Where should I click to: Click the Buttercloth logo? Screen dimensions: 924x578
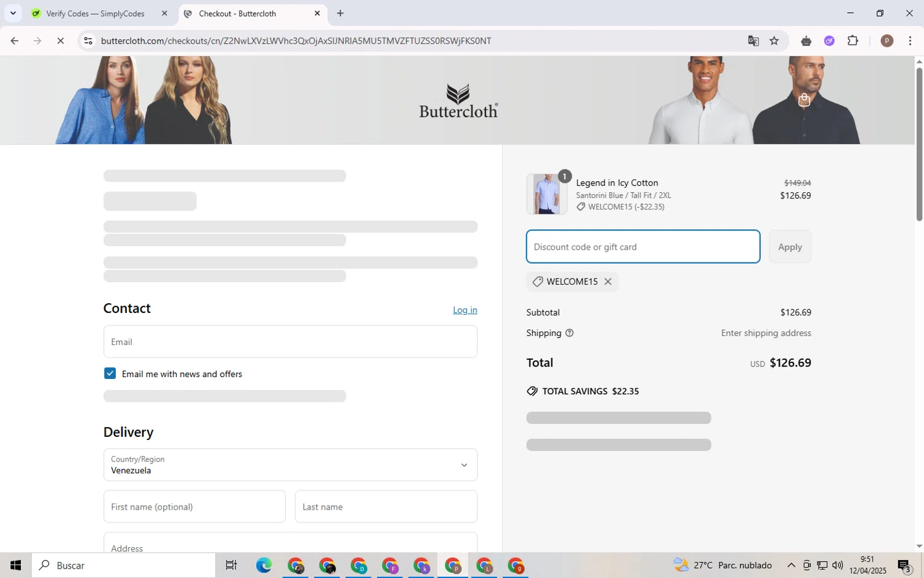pyautogui.click(x=458, y=101)
